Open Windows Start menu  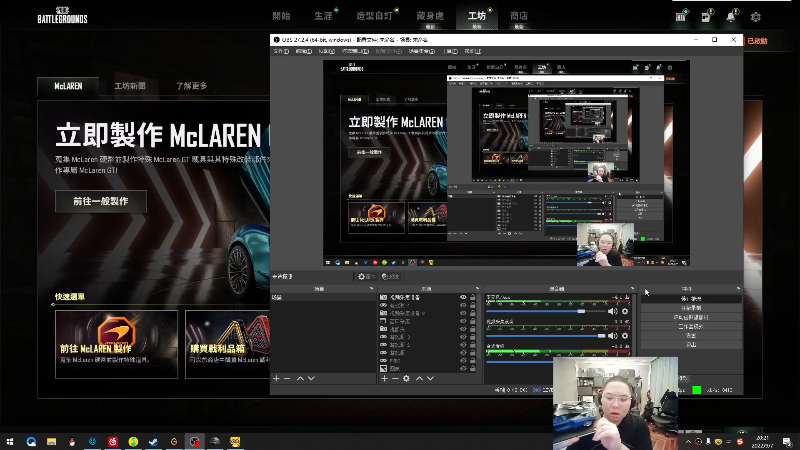coord(10,441)
